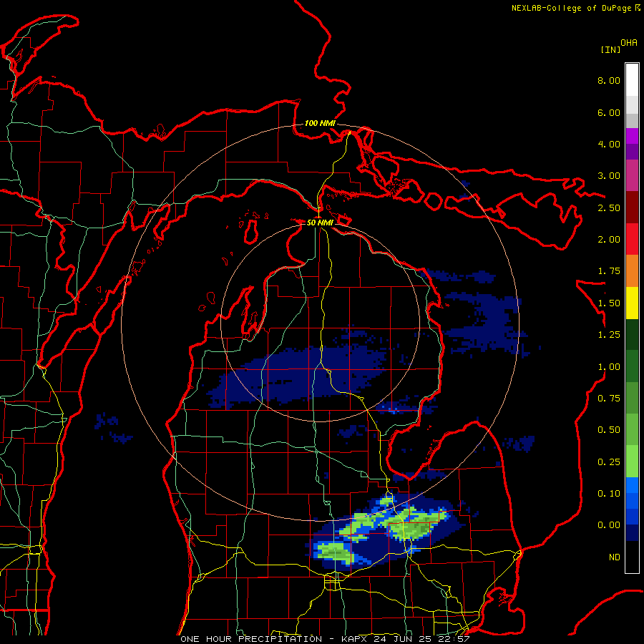
Task: Click the white swatch in the color scale
Action: [632, 79]
